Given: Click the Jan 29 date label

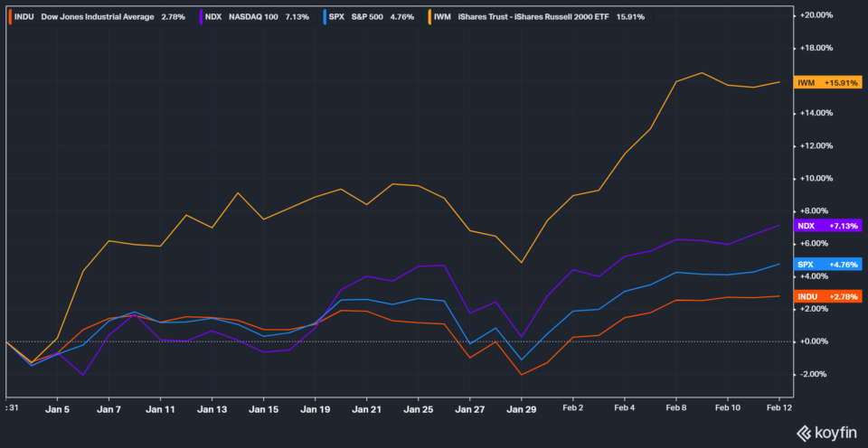Looking at the screenshot, I should (x=521, y=410).
